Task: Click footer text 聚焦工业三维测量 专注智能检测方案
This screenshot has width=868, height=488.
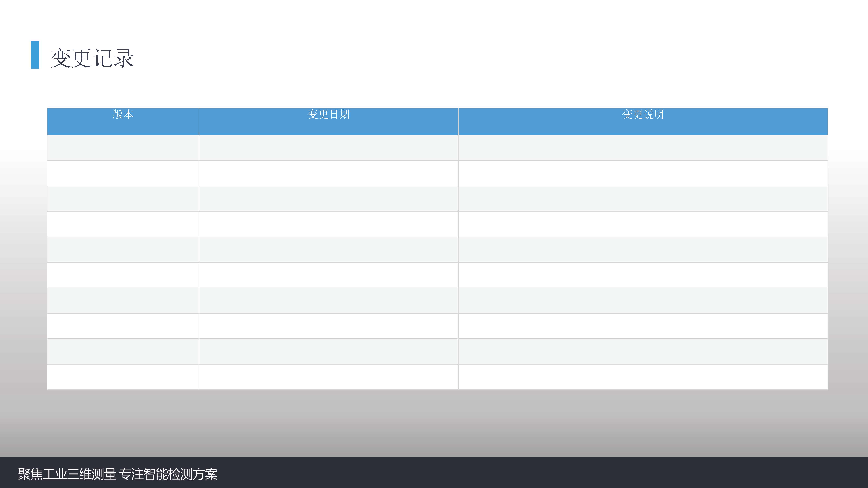Action: coord(118,474)
